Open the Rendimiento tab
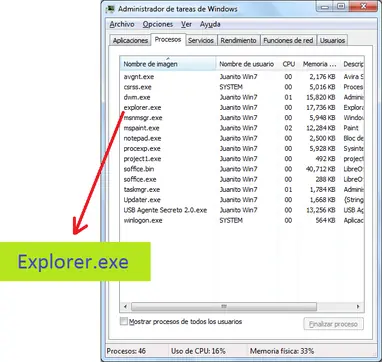 (238, 40)
